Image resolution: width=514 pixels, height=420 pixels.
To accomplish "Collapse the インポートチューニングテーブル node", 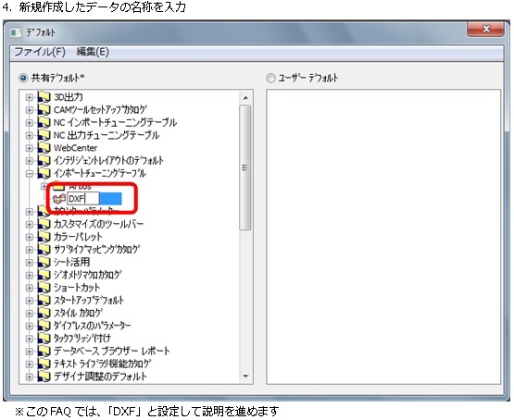I will pos(30,174).
